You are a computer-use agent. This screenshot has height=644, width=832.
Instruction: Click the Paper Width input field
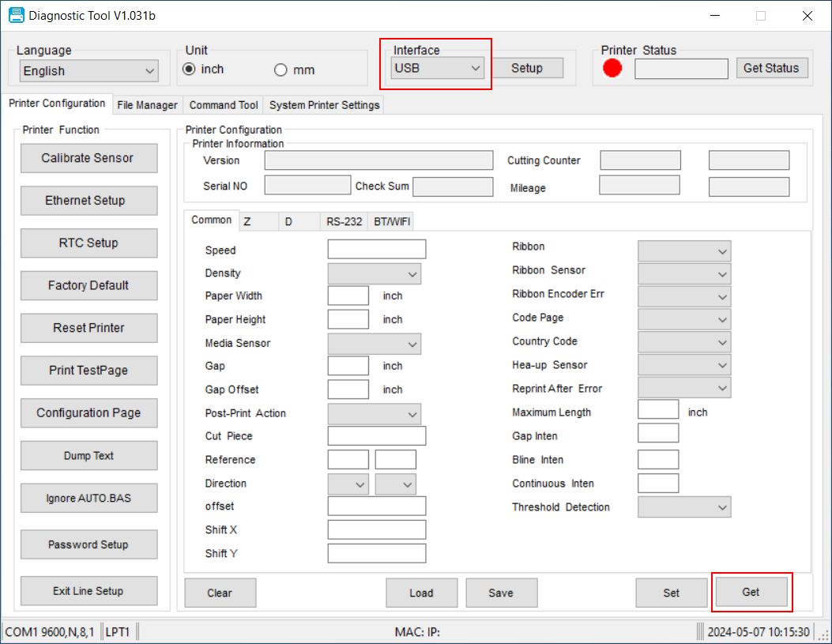pyautogui.click(x=348, y=296)
